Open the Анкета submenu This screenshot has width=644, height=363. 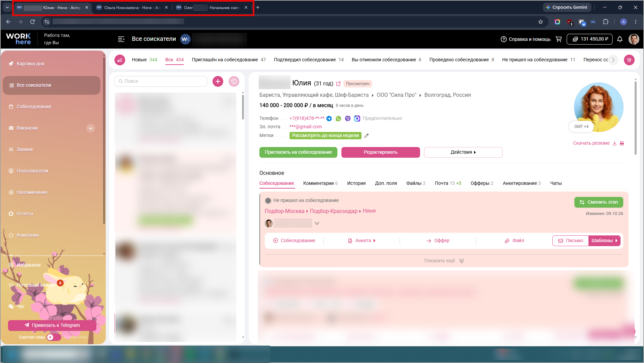click(x=362, y=241)
